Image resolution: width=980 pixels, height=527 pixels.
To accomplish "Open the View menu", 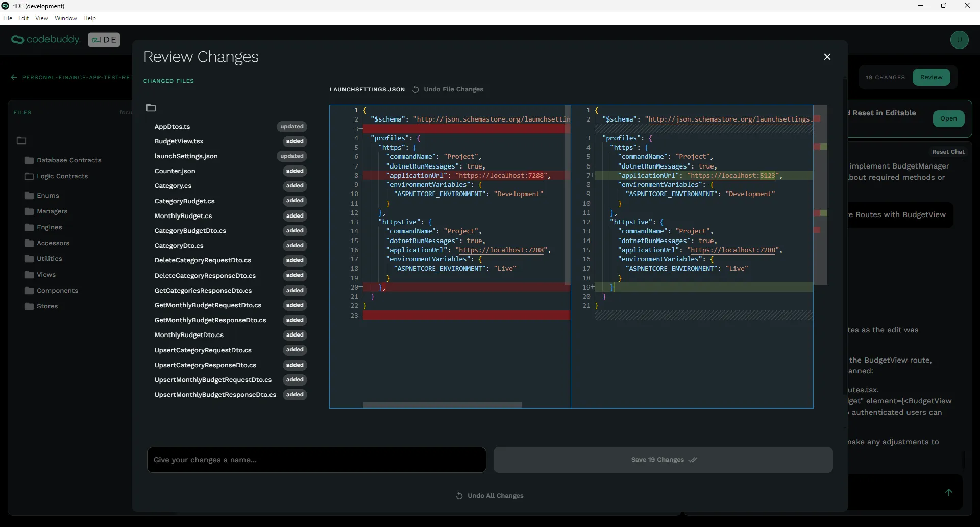I will coord(41,18).
